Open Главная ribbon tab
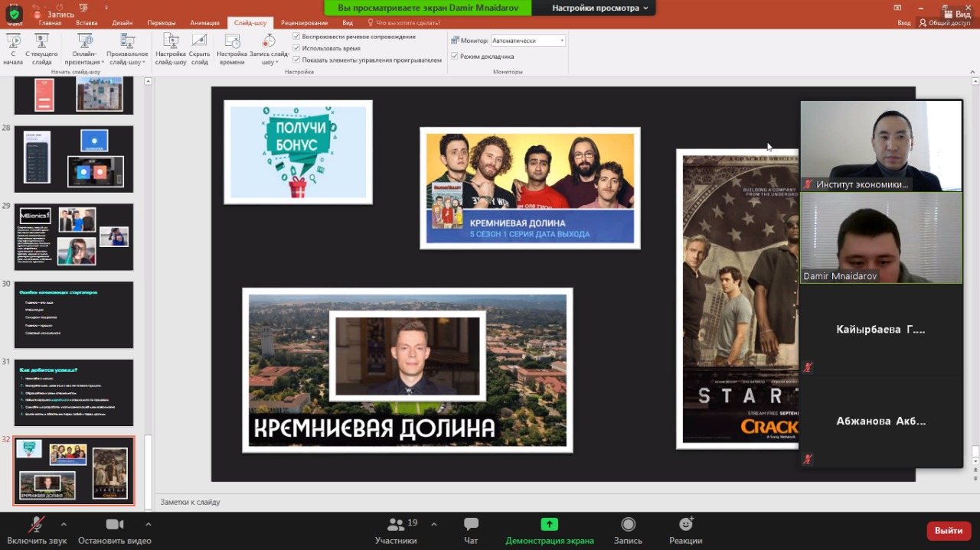Screen dimensions: 980x550 point(50,23)
